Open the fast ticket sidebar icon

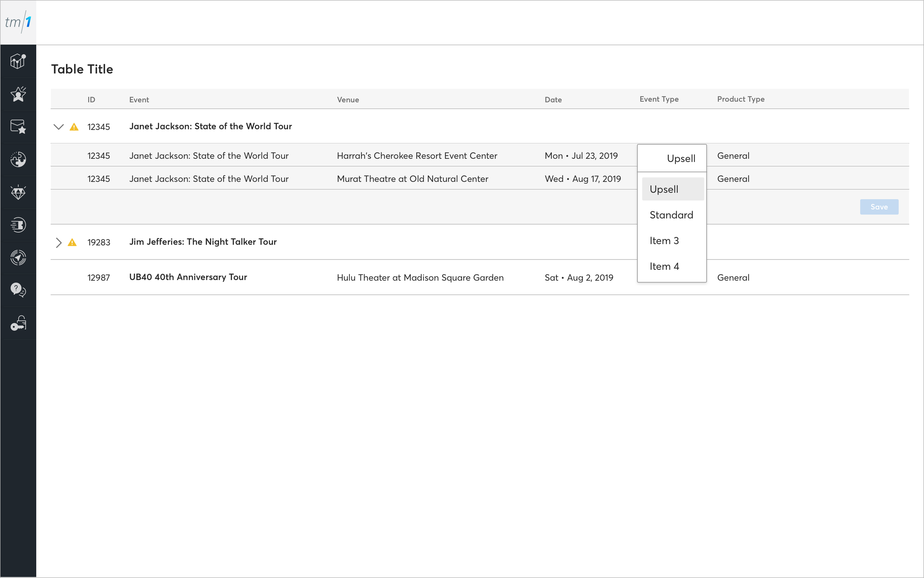click(18, 225)
